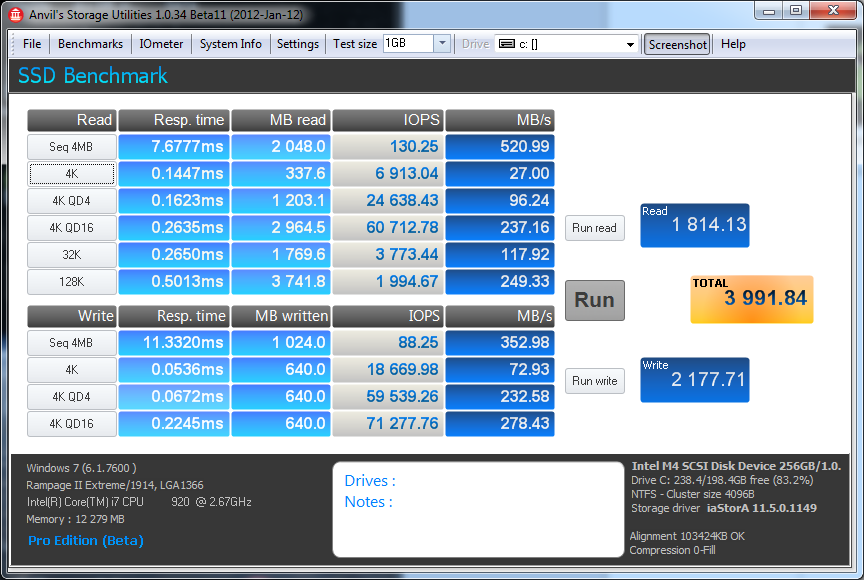
Task: Click the Intel M4 SCSI Disk Device text
Action: tap(736, 466)
